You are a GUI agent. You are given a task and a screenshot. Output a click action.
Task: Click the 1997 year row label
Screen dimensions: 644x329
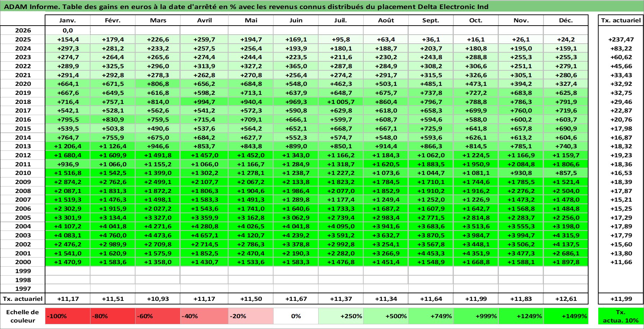[23, 289]
